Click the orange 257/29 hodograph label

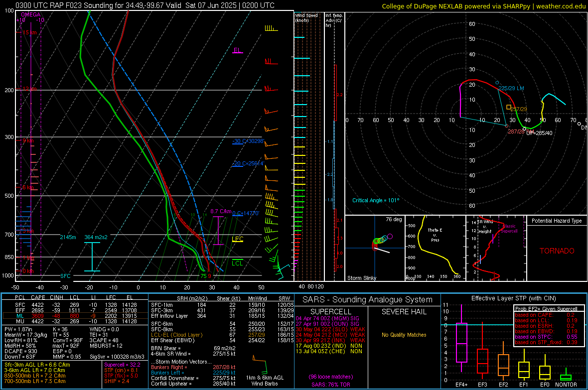click(x=519, y=109)
